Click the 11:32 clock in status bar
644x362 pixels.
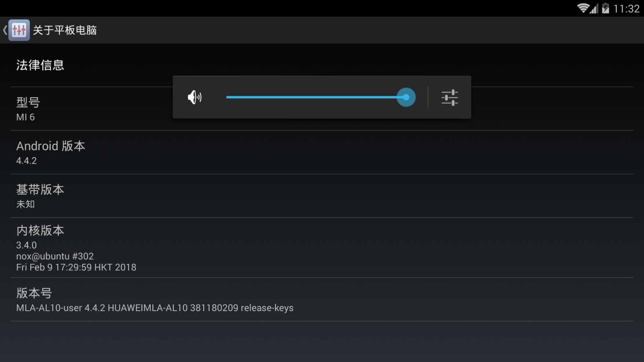[626, 8]
